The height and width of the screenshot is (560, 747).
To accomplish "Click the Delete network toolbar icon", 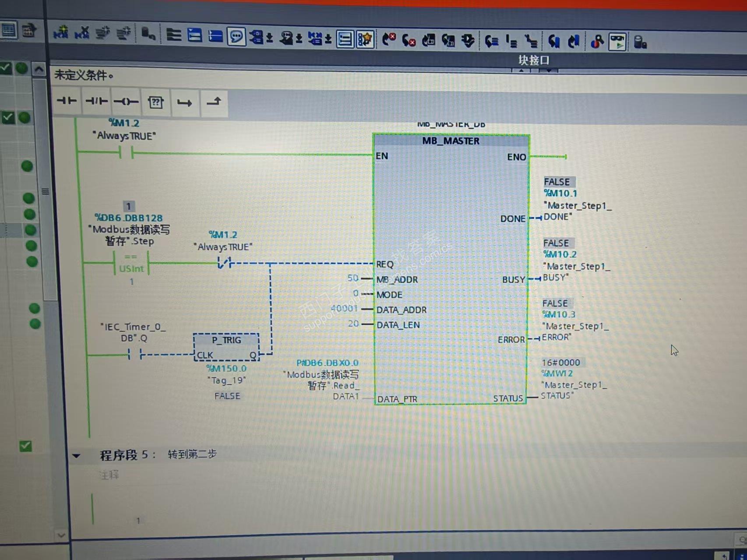I will (82, 32).
